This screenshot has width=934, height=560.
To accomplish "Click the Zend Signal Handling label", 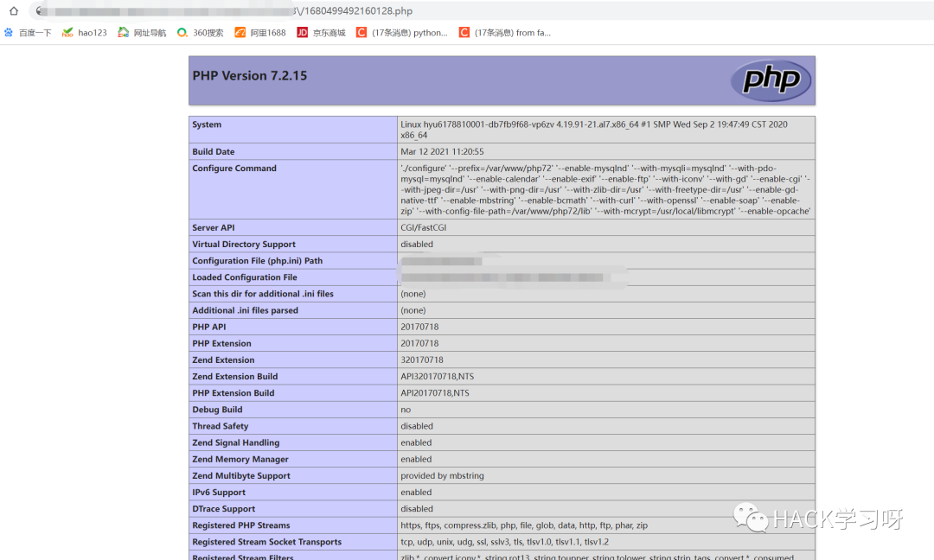I will (x=236, y=442).
